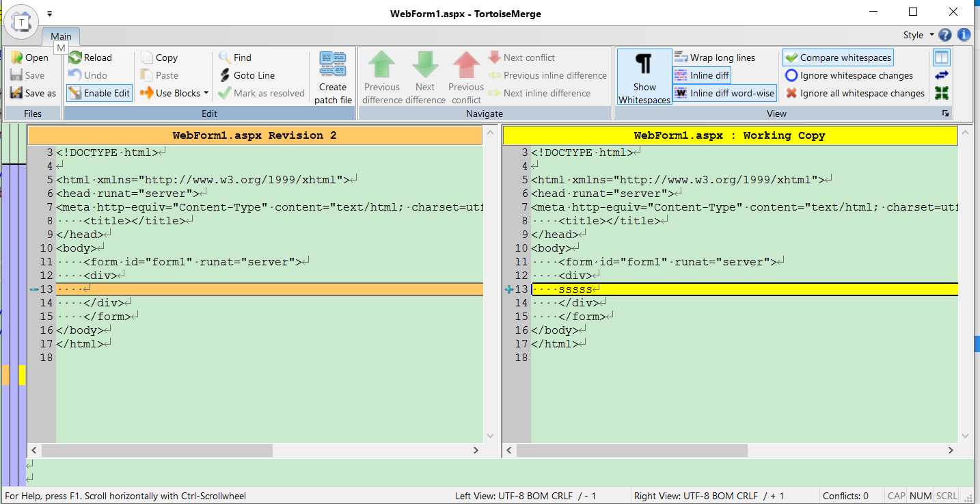Click removed line 13 in Revision 2 pane
Image resolution: width=980 pixels, height=504 pixels.
[x=269, y=289]
